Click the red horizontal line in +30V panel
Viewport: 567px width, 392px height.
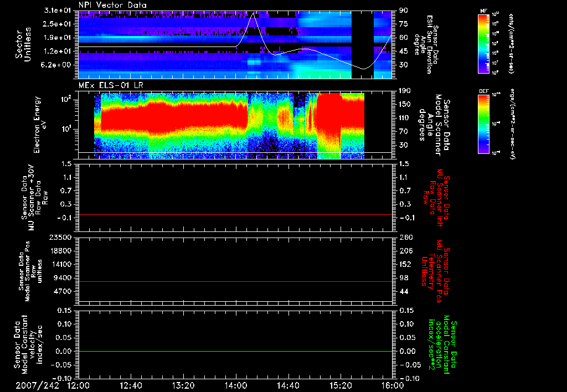point(235,214)
